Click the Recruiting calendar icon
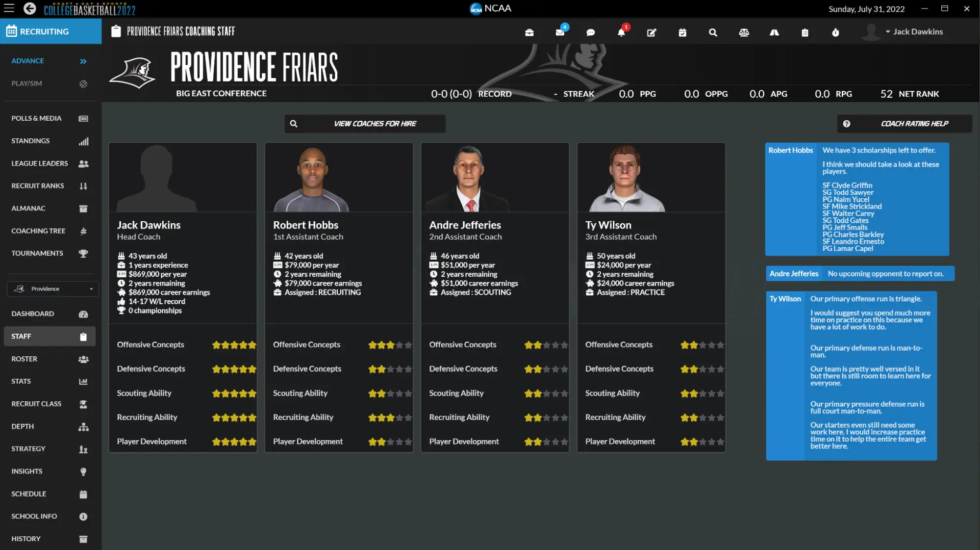The image size is (980, 550). pyautogui.click(x=12, y=31)
